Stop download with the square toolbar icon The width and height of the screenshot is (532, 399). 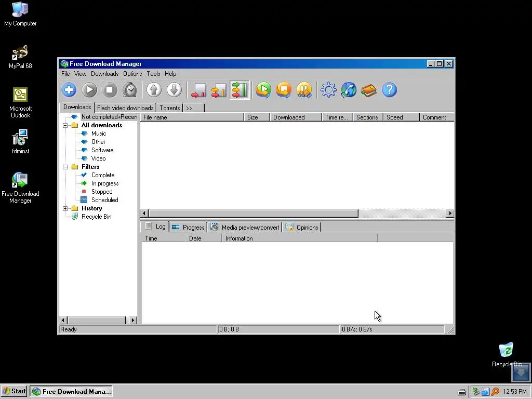click(x=109, y=90)
